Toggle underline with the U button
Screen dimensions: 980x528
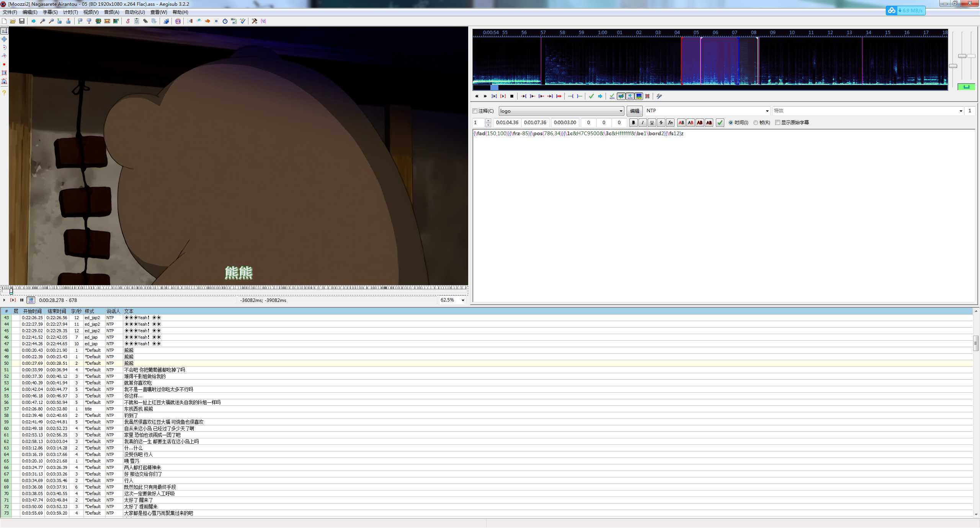coord(652,123)
